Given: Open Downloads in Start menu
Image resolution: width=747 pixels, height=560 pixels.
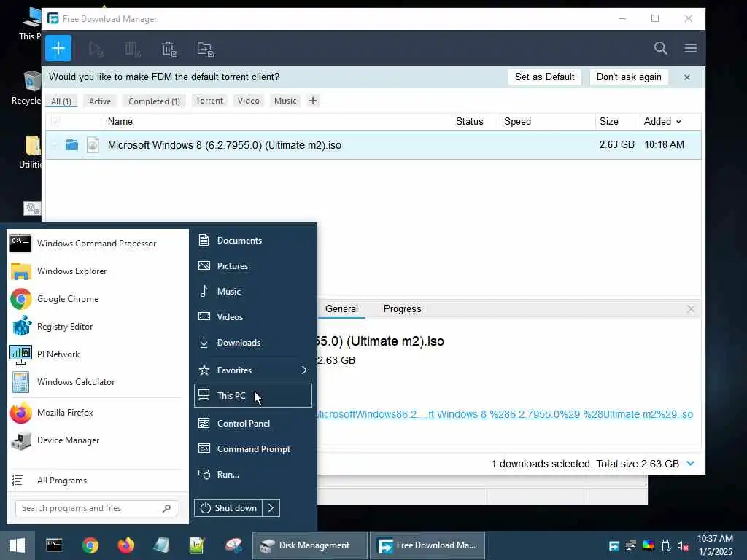Looking at the screenshot, I should (253, 343).
